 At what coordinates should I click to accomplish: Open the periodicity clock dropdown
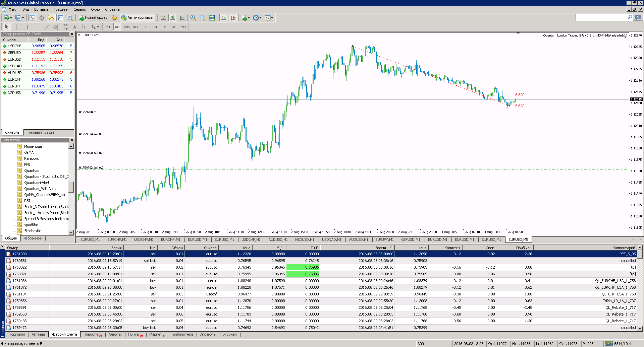coord(257,18)
